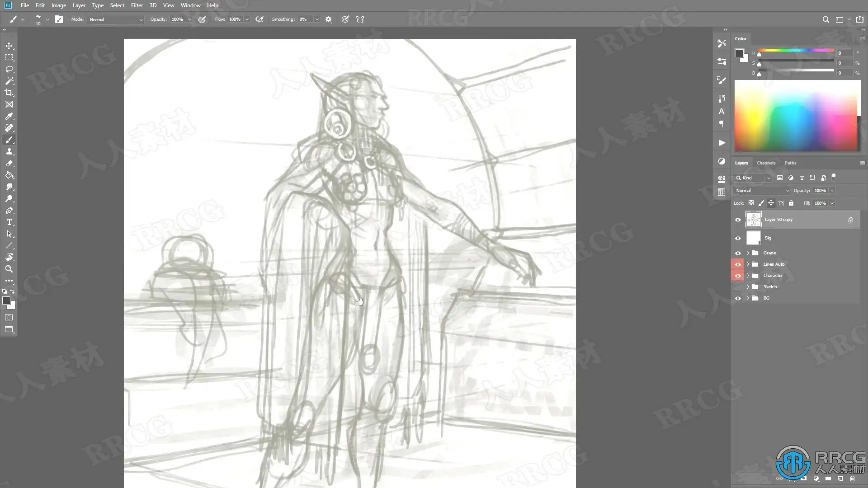Open brush smoothing options gear
The image size is (868, 488).
pos(329,19)
